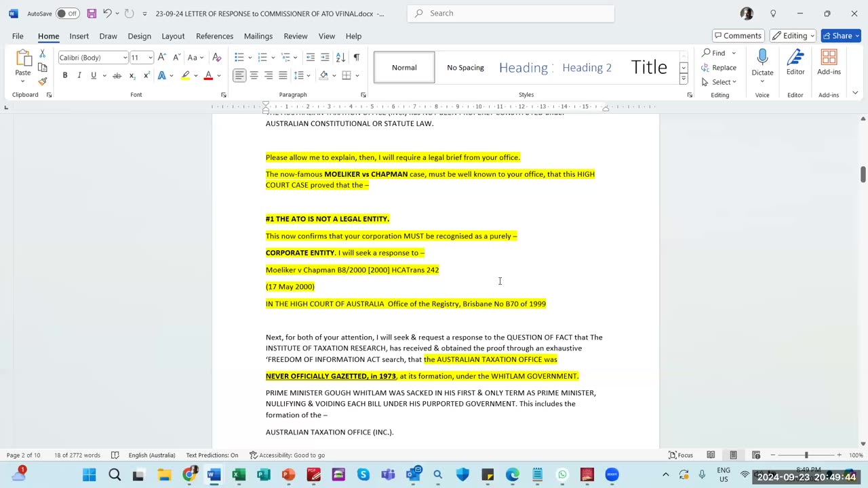Toggle Underline formatting
Viewport: 868px width, 488px height.
click(x=94, y=75)
